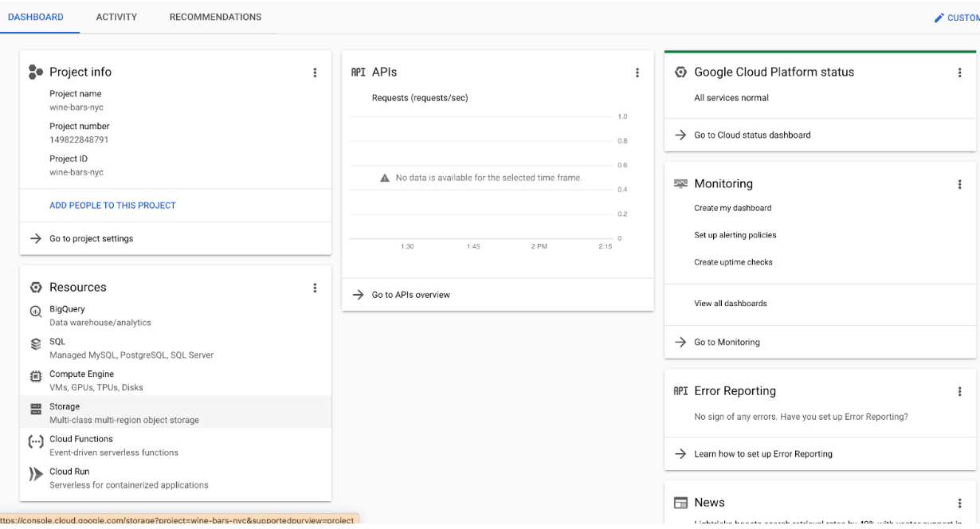
Task: Open the APIs card three-dot menu
Action: click(637, 72)
